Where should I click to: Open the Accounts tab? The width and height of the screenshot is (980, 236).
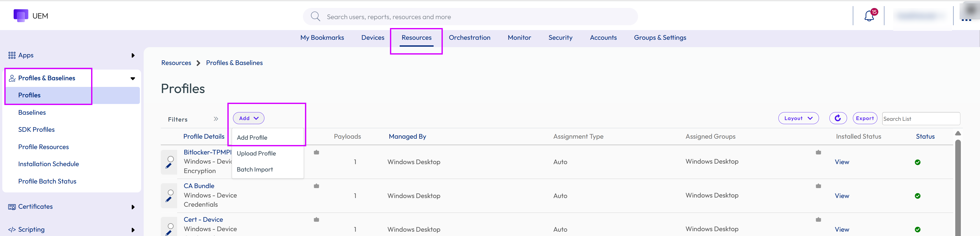tap(603, 38)
